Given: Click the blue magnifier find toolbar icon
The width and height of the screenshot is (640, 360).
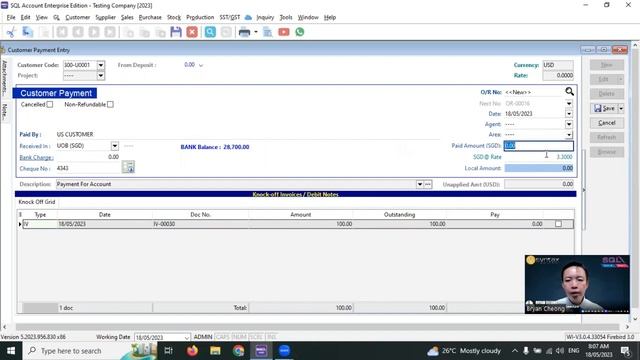Looking at the screenshot, I should tap(210, 32).
